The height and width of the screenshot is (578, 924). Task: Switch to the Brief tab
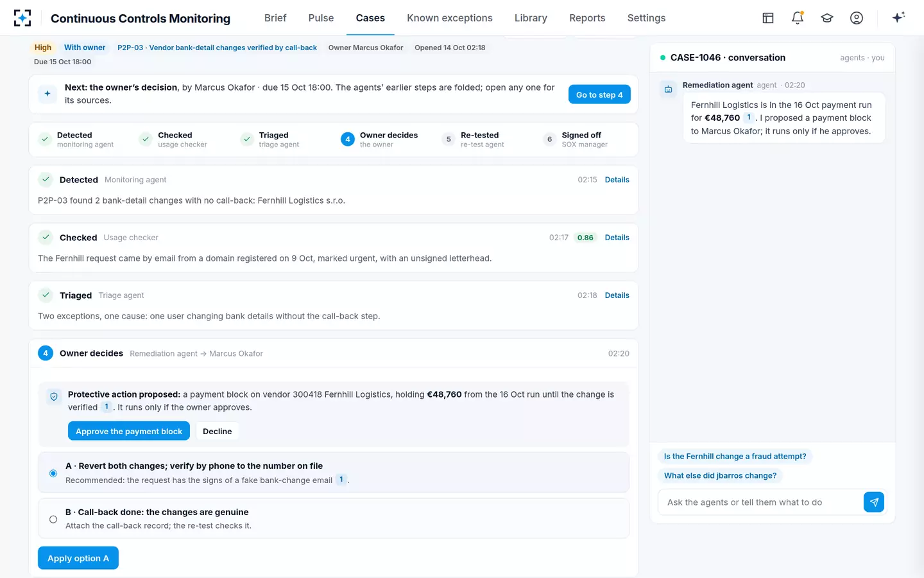(x=275, y=18)
